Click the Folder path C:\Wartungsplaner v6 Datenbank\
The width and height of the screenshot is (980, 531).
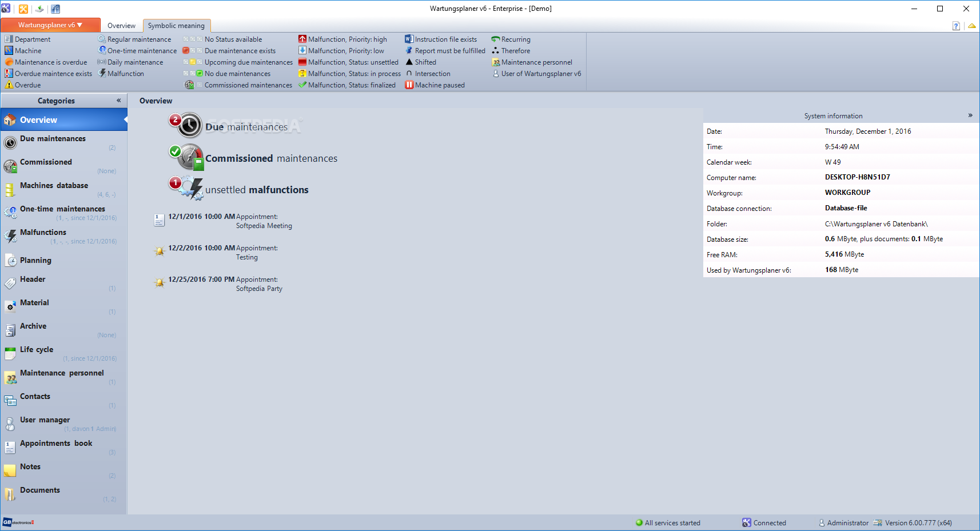tap(877, 224)
